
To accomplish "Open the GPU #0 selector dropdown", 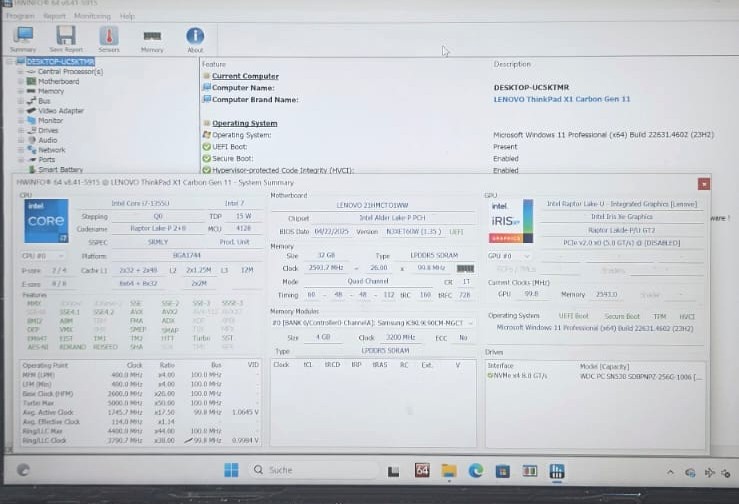I will (x=509, y=256).
